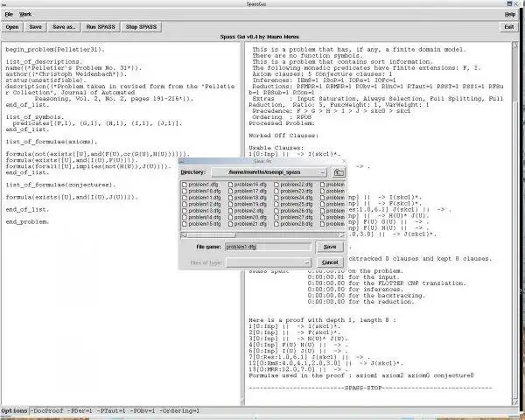Open the Help menu
Screen dimensions: 525x420
point(509,14)
